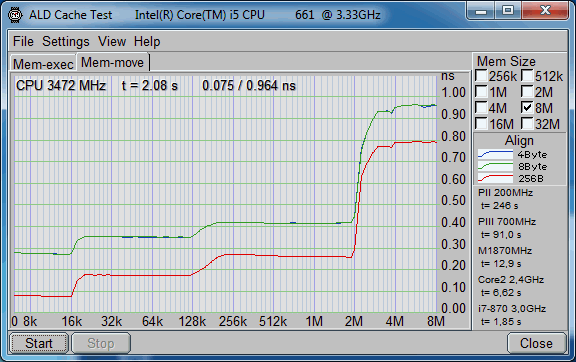Switch to the Mem-exec tab
The width and height of the screenshot is (576, 362).
point(43,64)
